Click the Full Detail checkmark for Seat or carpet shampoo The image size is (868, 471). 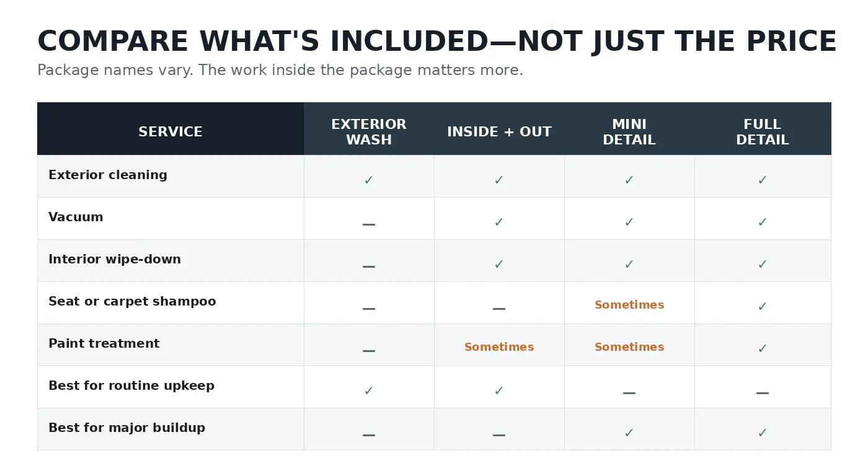click(x=763, y=307)
